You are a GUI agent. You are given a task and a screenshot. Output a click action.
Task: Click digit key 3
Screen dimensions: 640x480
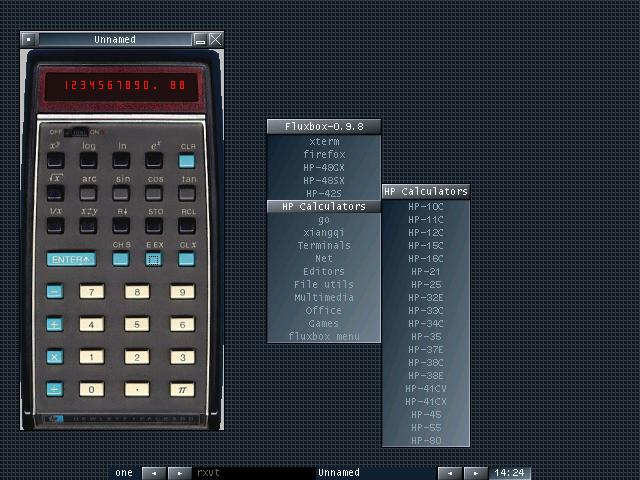click(182, 357)
